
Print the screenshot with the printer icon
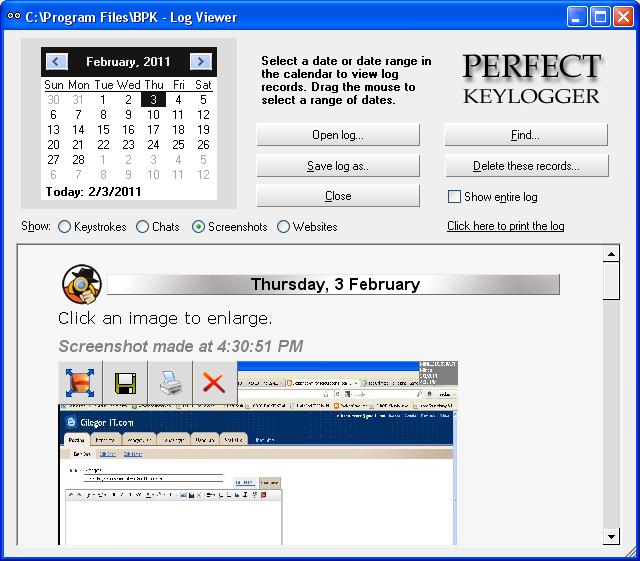170,383
